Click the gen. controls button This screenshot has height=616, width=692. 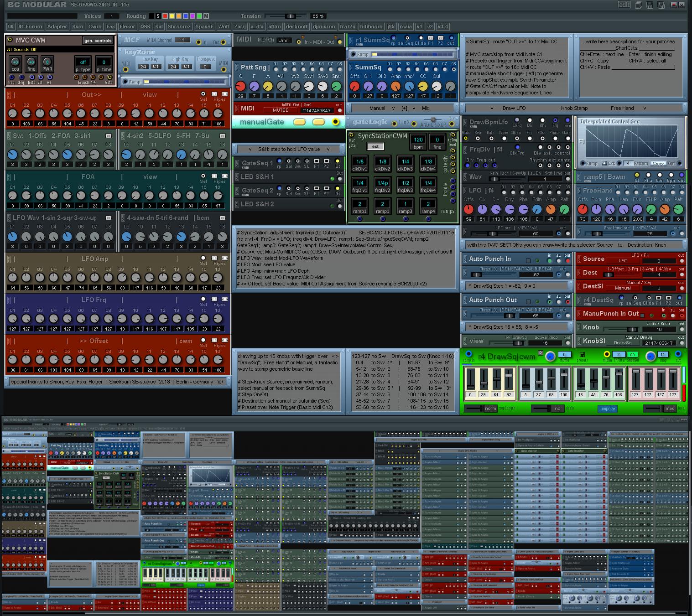[x=98, y=41]
